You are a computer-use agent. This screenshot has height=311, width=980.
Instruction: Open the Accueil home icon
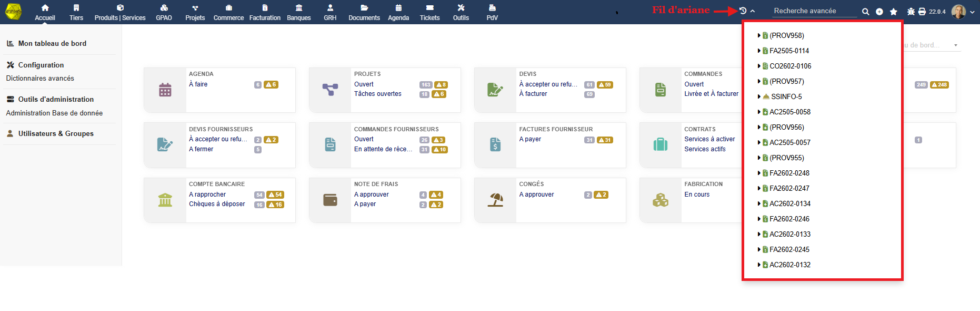pyautogui.click(x=45, y=8)
